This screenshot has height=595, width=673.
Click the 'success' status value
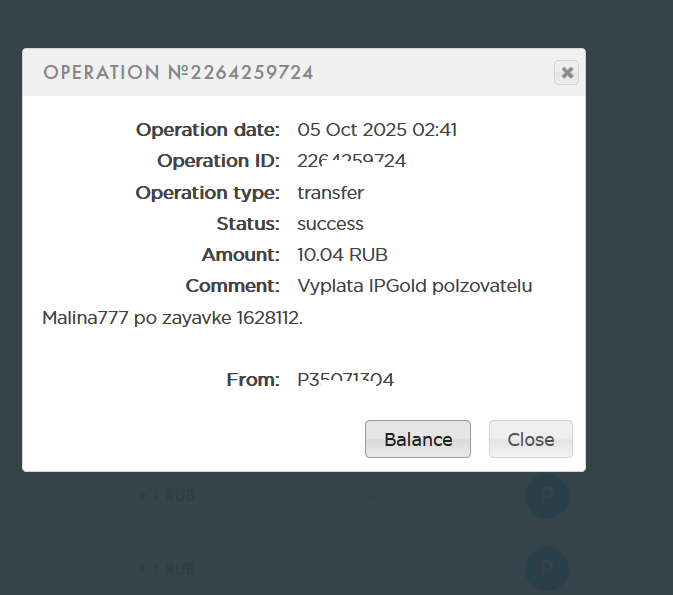tap(330, 223)
